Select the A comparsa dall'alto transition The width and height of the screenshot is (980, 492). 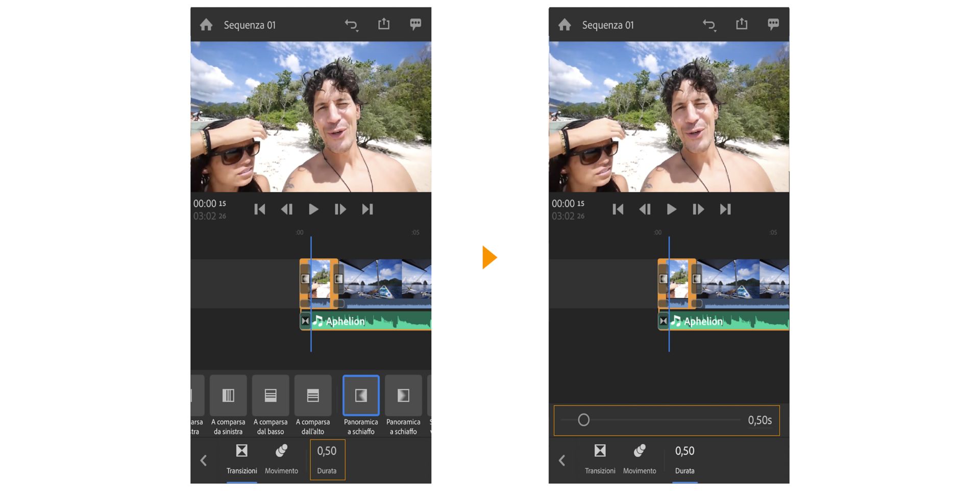pos(313,405)
